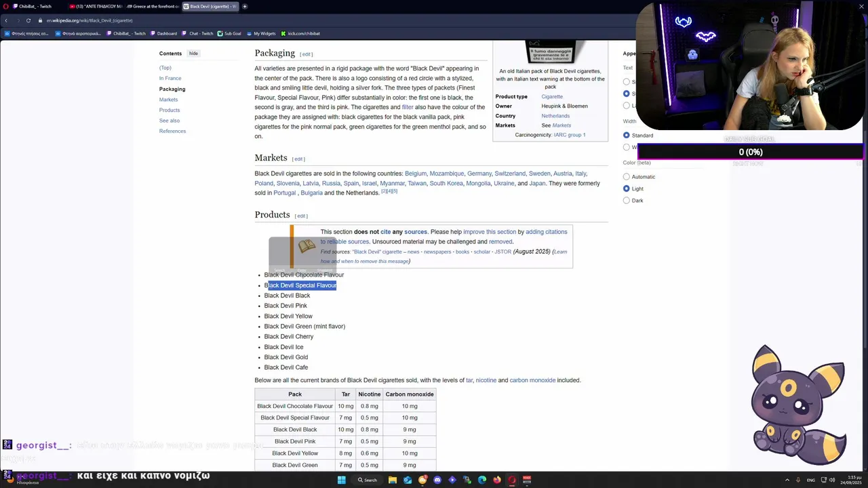Jump to See also in Contents sidebar
The width and height of the screenshot is (868, 488).
point(170,121)
